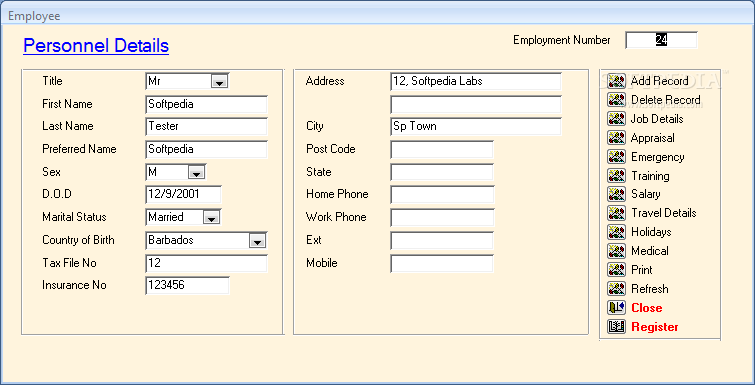Click the Employment Number label

561,40
